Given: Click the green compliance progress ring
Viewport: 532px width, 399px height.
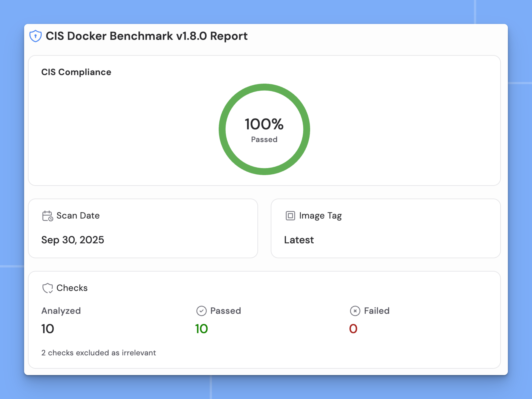Looking at the screenshot, I should 264,87.
